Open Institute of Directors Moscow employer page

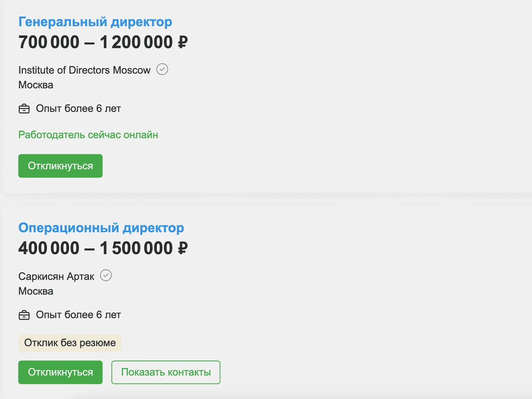[84, 70]
